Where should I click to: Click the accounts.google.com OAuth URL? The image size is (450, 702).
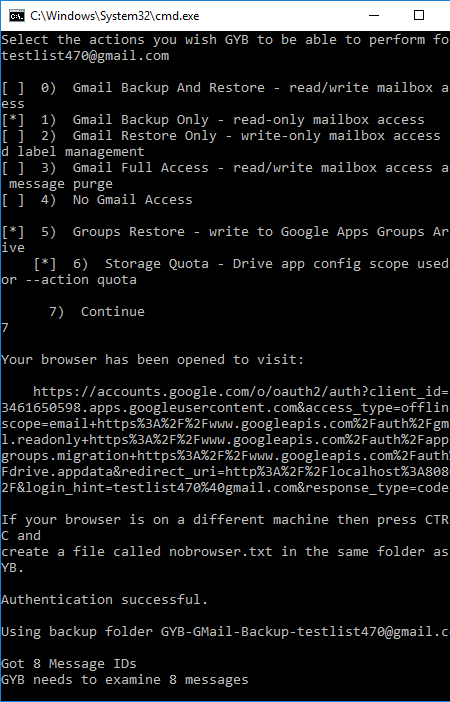pos(225,440)
